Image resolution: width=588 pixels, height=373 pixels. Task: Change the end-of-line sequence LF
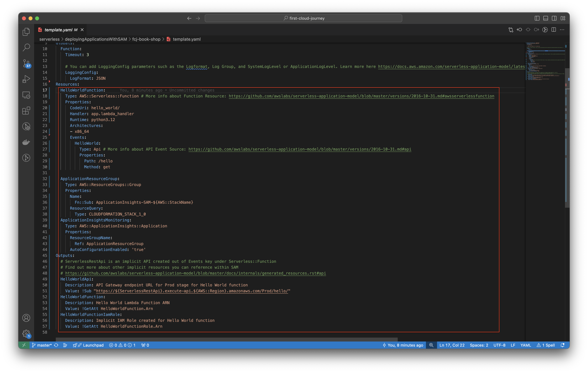pyautogui.click(x=513, y=345)
